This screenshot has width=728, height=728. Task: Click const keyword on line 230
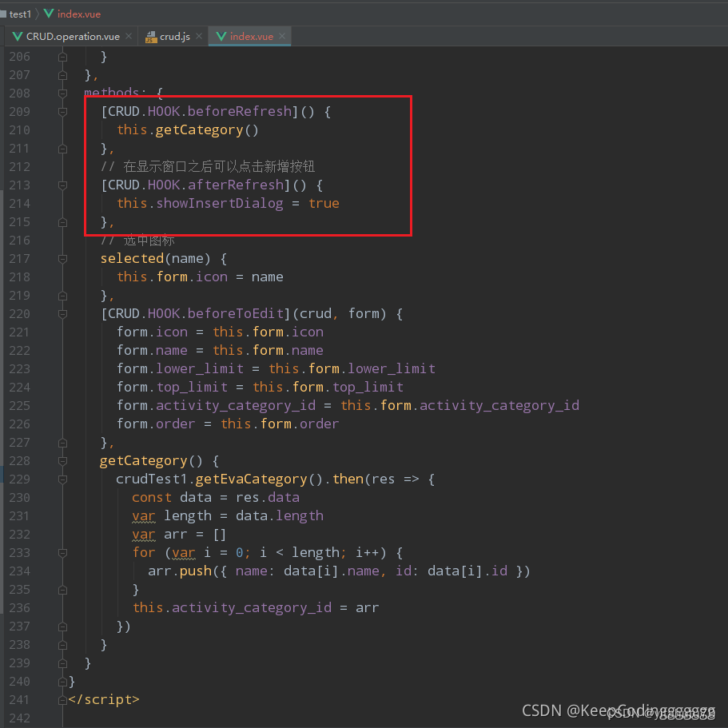(x=151, y=497)
